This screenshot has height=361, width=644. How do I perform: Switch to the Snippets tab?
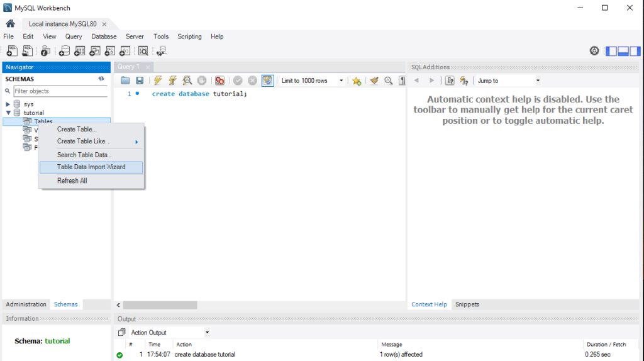[467, 304]
